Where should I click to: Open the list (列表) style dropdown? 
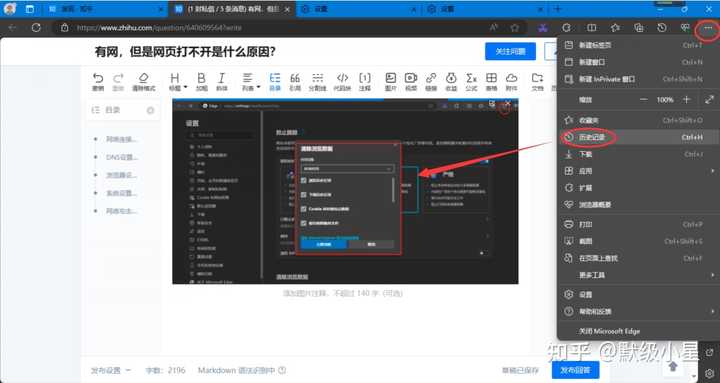pos(251,82)
